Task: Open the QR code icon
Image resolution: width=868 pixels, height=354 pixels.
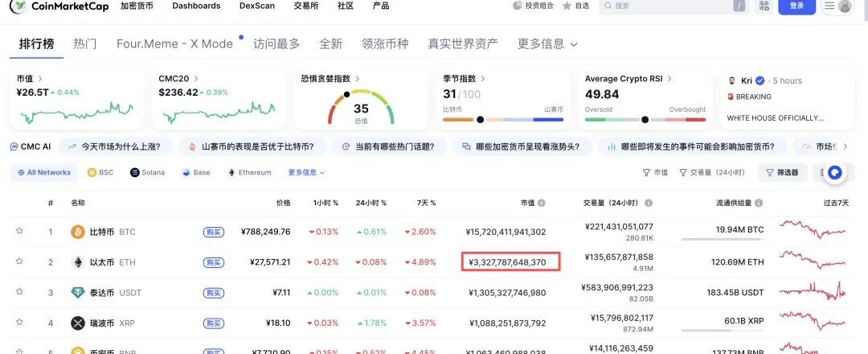Action: [764, 6]
